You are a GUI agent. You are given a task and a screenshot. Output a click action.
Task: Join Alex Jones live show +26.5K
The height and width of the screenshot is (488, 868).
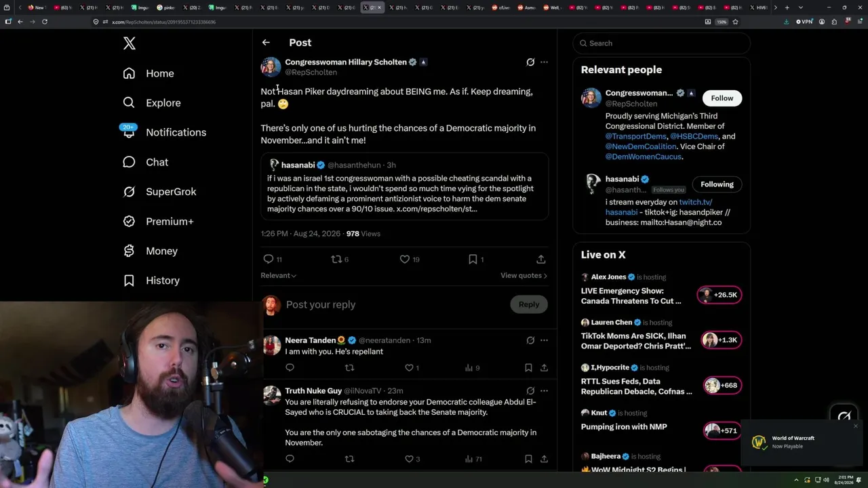coord(719,295)
